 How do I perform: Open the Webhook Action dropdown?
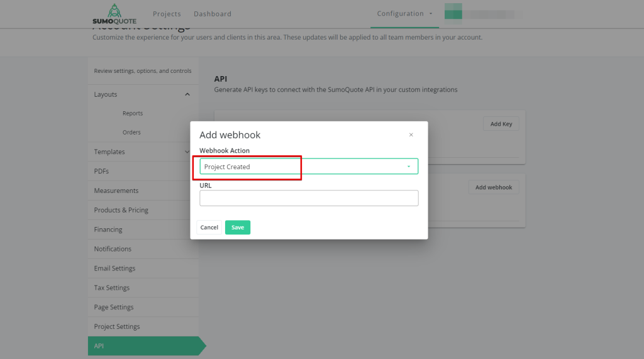(308, 167)
